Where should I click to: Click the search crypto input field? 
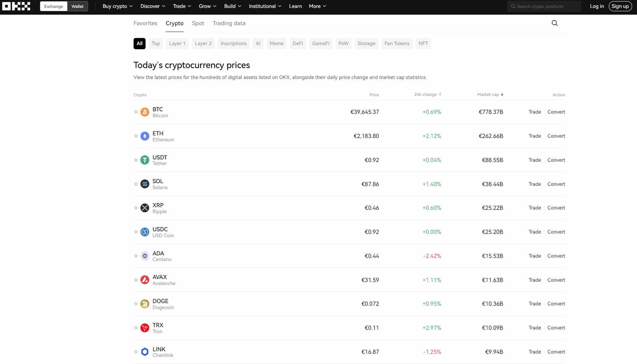546,6
